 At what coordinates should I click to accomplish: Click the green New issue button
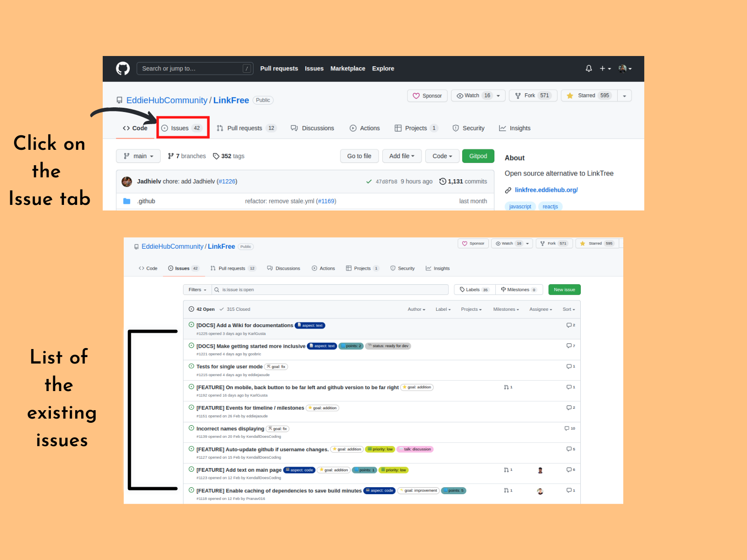coord(564,290)
